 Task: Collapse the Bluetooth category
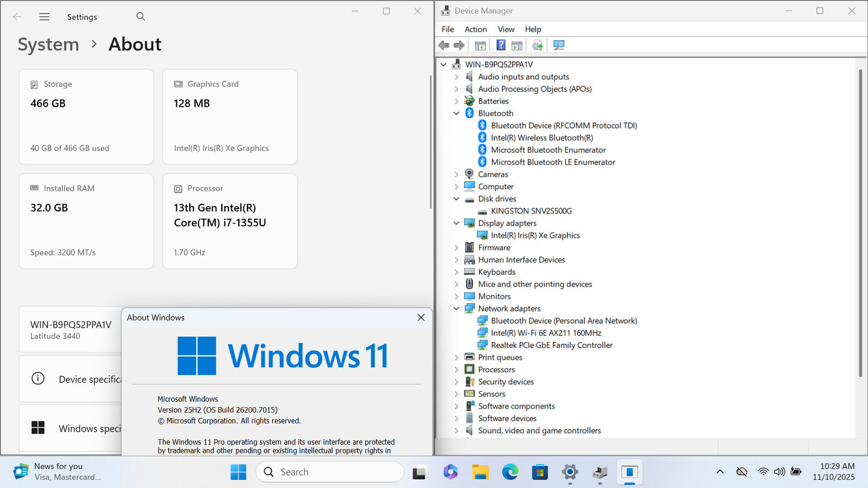456,113
